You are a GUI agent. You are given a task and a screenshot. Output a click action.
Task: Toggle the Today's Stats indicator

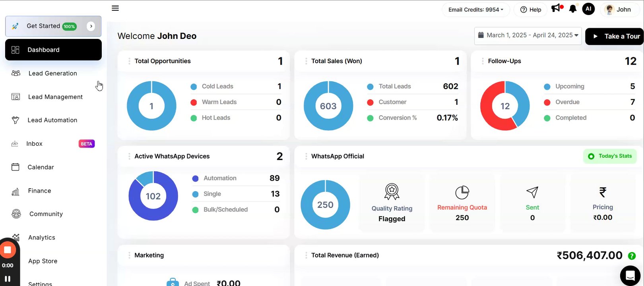point(610,156)
